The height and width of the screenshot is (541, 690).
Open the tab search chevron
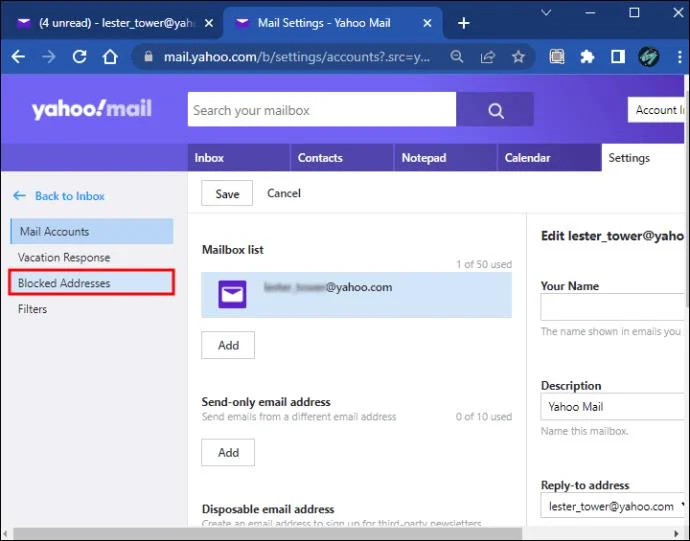pos(546,13)
